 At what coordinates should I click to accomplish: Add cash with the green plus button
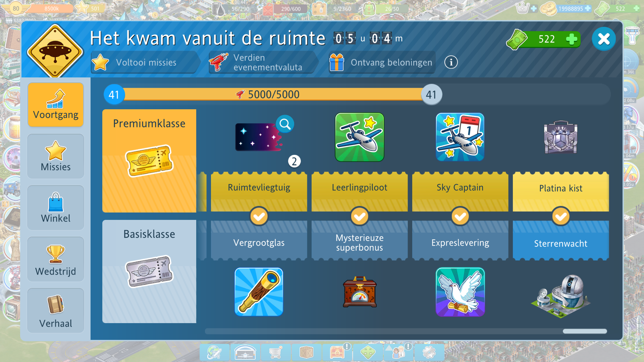[571, 39]
